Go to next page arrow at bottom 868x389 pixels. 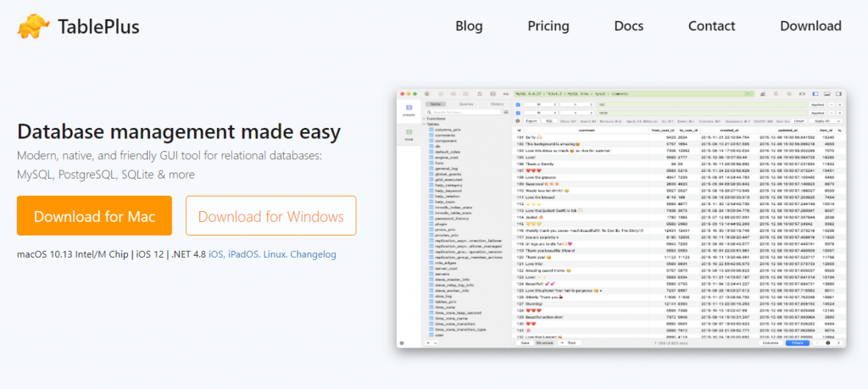click(x=838, y=343)
